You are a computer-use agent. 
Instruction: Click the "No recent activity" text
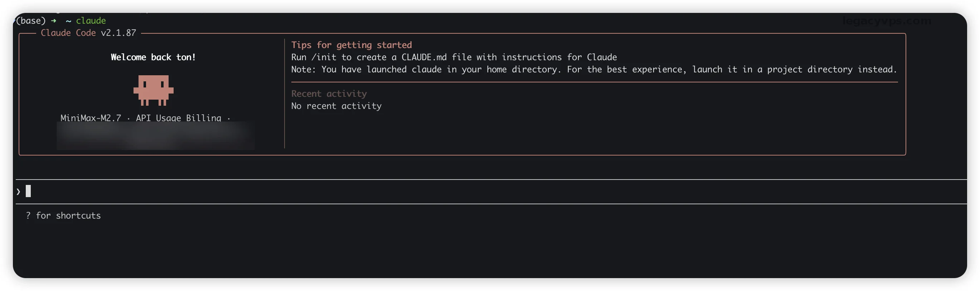tap(336, 106)
